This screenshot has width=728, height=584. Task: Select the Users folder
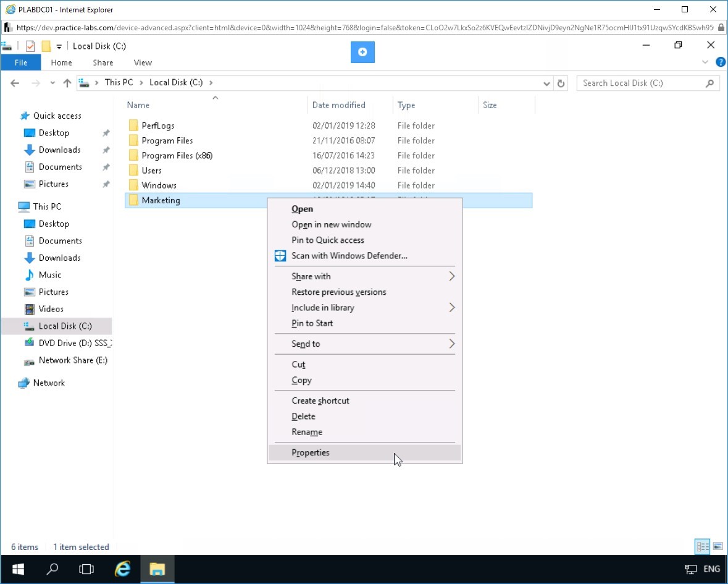click(x=151, y=171)
